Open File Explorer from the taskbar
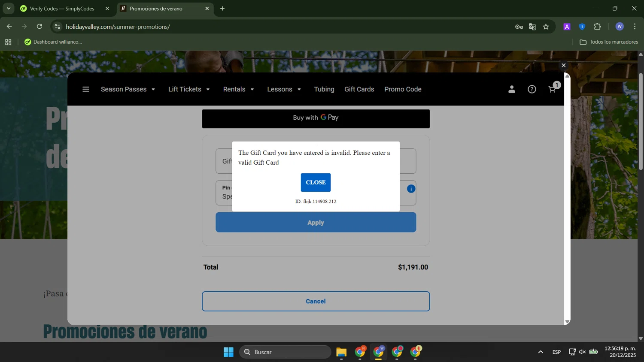The image size is (644, 362). 341,352
